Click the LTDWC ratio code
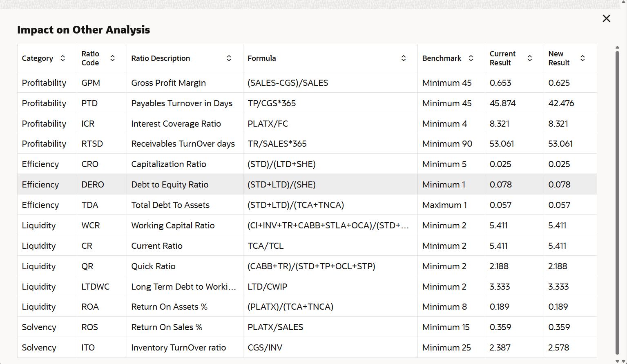Screen dimensions: 627x364 [x=96, y=287]
